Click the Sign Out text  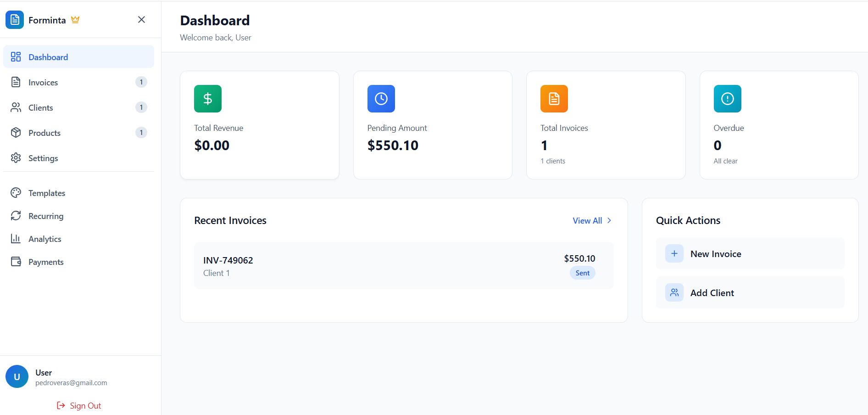(85, 406)
